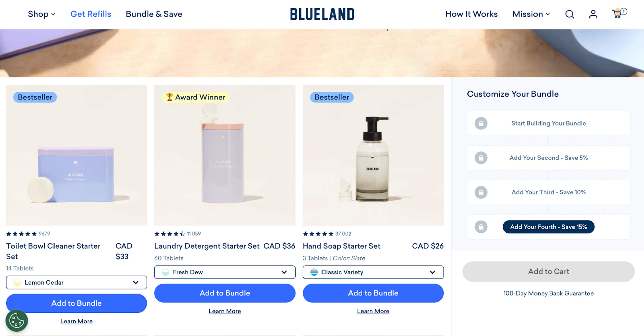
Task: Click the lock icon beside Add Your Second
Action: point(481,158)
